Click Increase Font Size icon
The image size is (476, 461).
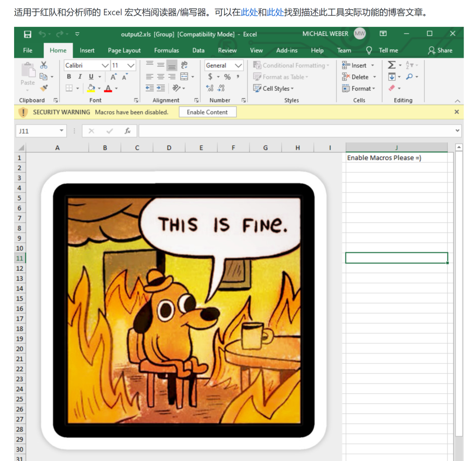114,77
